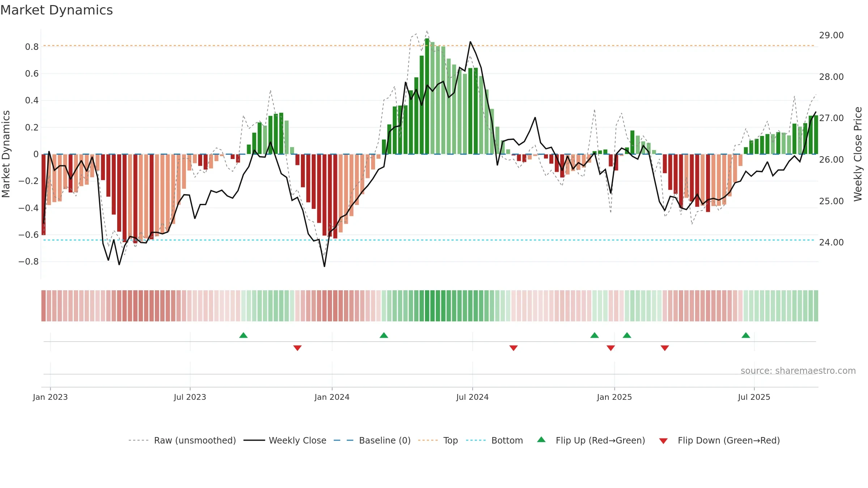
Task: Click the Jul 2024 x-axis label
Action: point(472,397)
